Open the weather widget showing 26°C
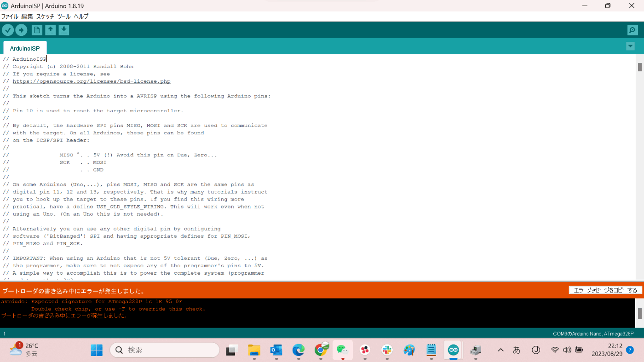Viewport: 644px width, 362px height. point(24,350)
